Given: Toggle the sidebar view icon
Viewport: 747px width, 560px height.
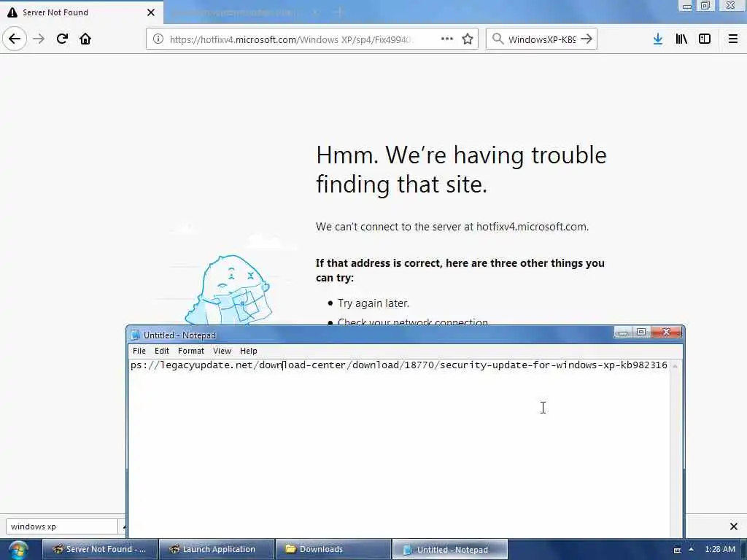Looking at the screenshot, I should pos(705,39).
